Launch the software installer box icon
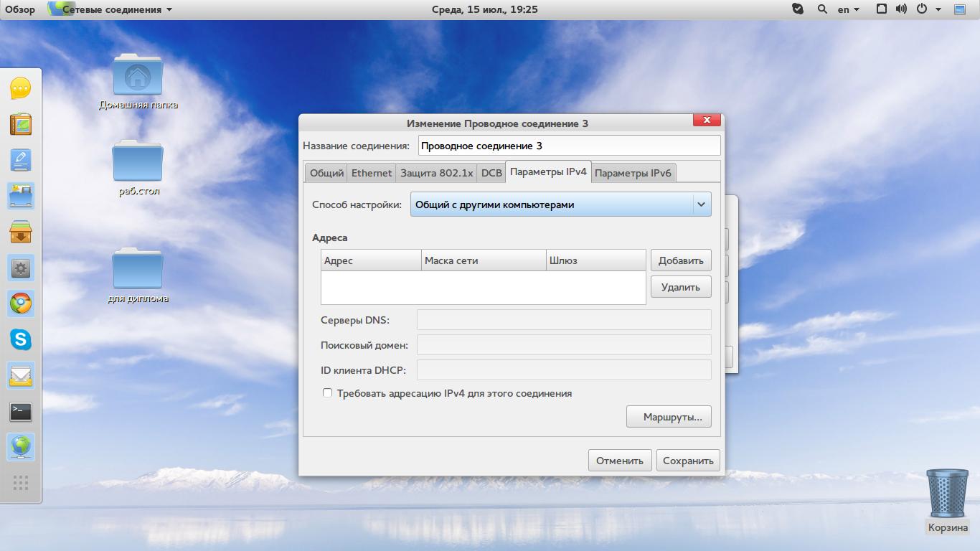Screen dimensions: 980x551 (x=21, y=232)
